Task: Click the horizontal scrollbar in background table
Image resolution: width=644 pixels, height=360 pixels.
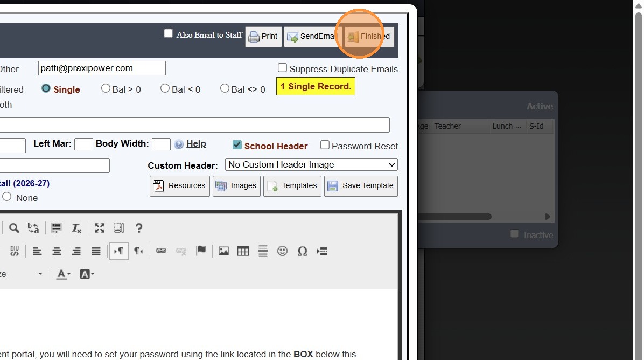Action: click(454, 217)
